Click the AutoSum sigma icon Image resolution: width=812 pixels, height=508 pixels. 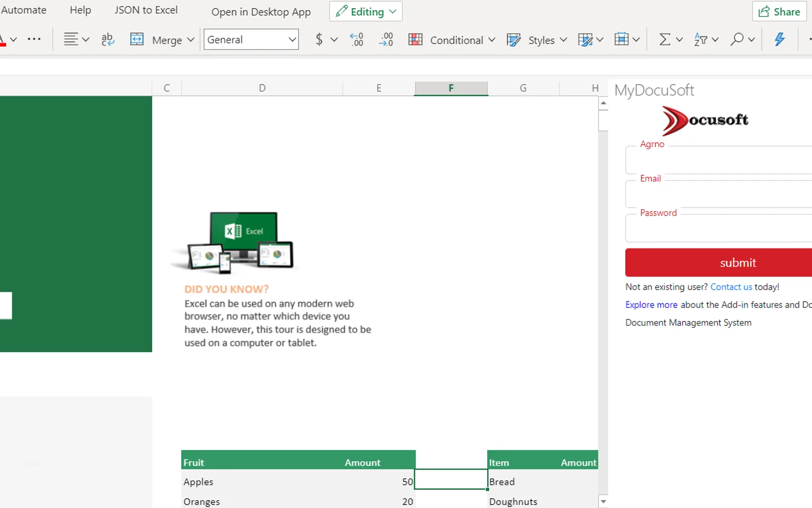[x=665, y=39]
